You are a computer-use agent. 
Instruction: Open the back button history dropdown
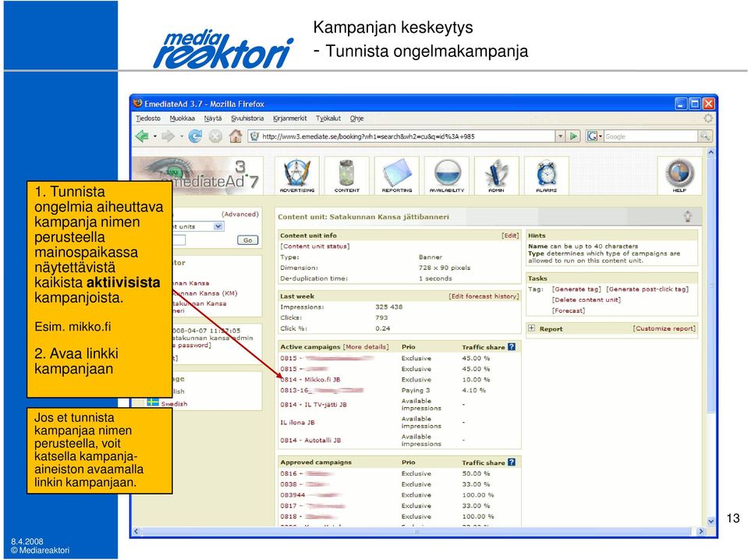[155, 137]
